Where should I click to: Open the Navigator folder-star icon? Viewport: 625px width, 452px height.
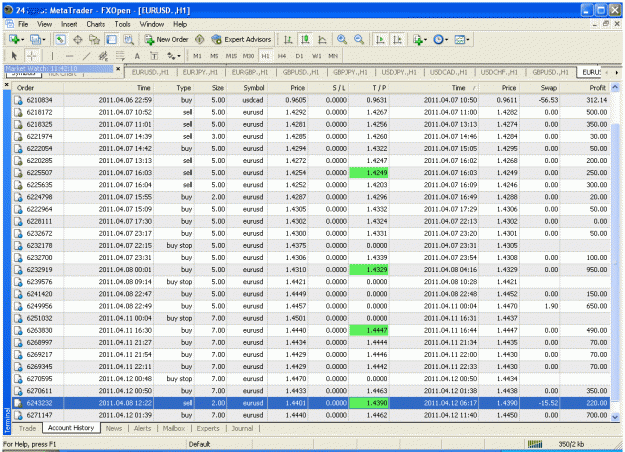coord(94,39)
